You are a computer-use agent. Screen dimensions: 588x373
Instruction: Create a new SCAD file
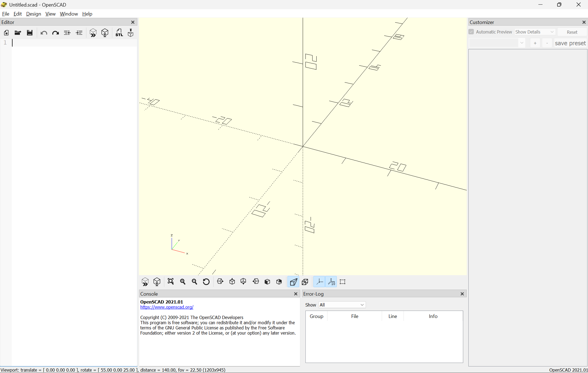tap(6, 32)
